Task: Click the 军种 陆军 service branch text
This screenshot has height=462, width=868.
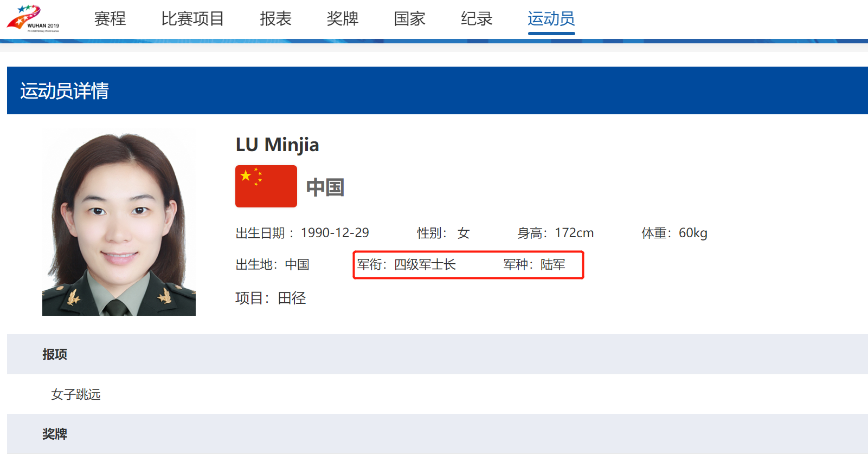Action: pos(534,264)
